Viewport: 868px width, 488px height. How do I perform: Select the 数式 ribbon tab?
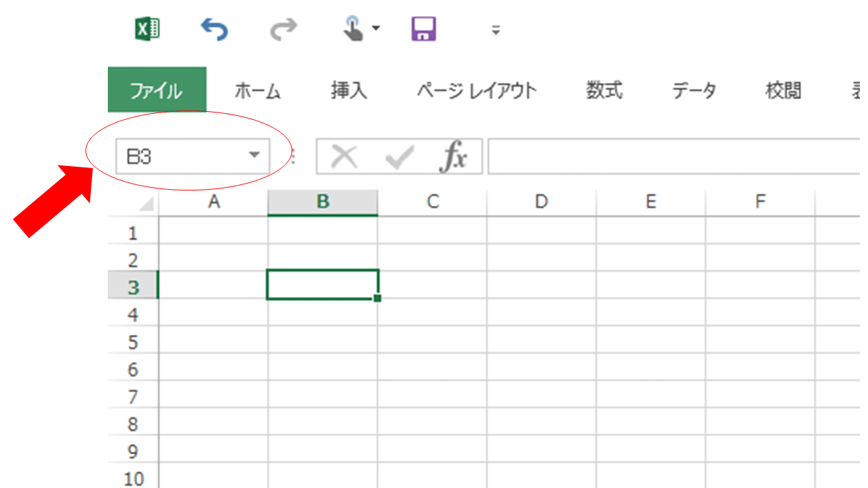click(x=604, y=90)
